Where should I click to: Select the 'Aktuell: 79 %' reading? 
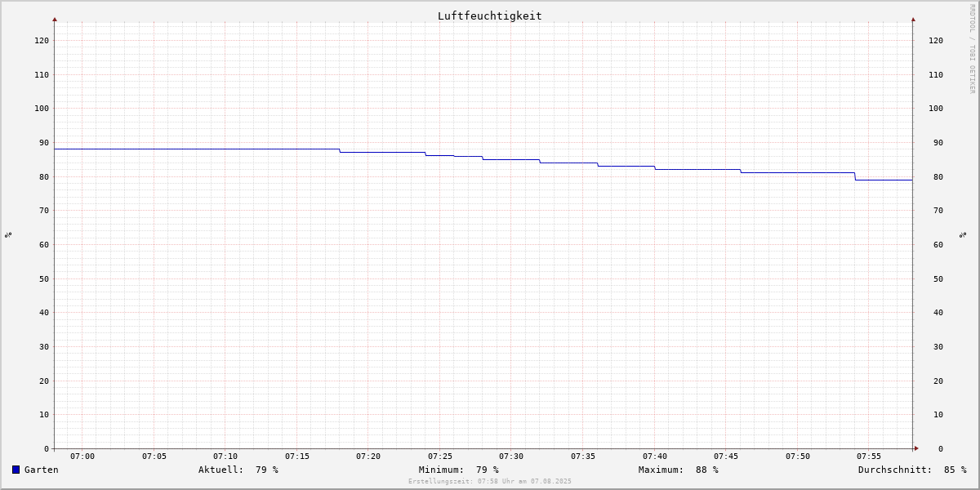238,470
